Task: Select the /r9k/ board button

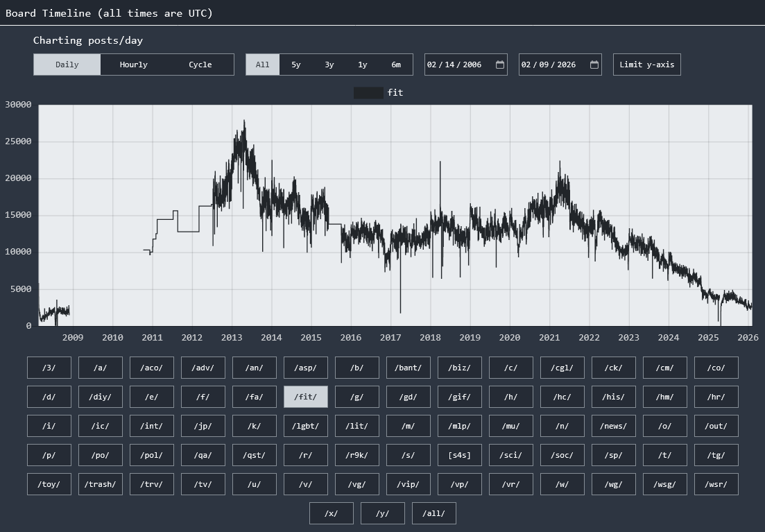Action: click(x=357, y=456)
